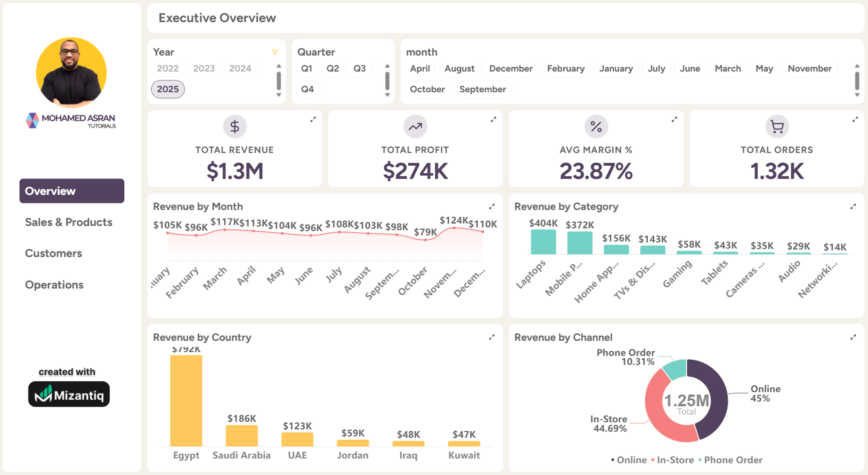Click the $79K October data point
The height and width of the screenshot is (475, 868).
click(425, 240)
